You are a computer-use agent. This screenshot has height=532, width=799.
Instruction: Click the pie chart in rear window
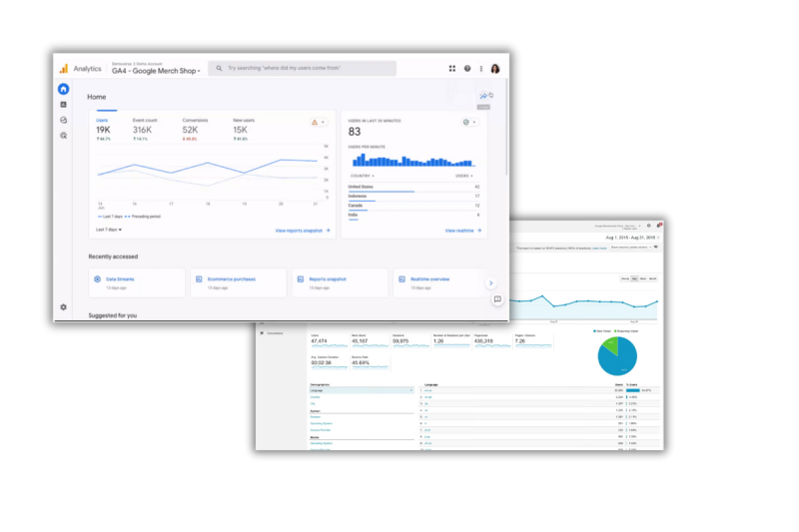click(x=617, y=356)
